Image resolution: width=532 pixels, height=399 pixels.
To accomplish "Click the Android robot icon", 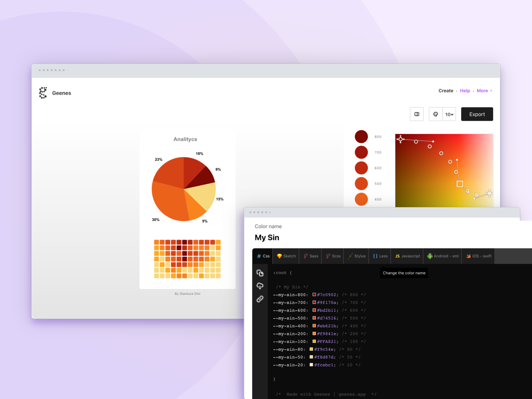I will pyautogui.click(x=430, y=256).
